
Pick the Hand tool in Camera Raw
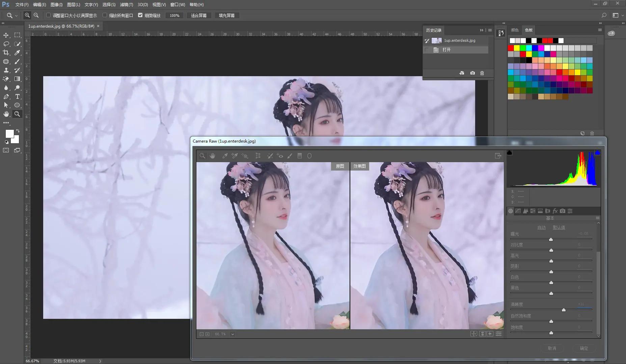(212, 156)
